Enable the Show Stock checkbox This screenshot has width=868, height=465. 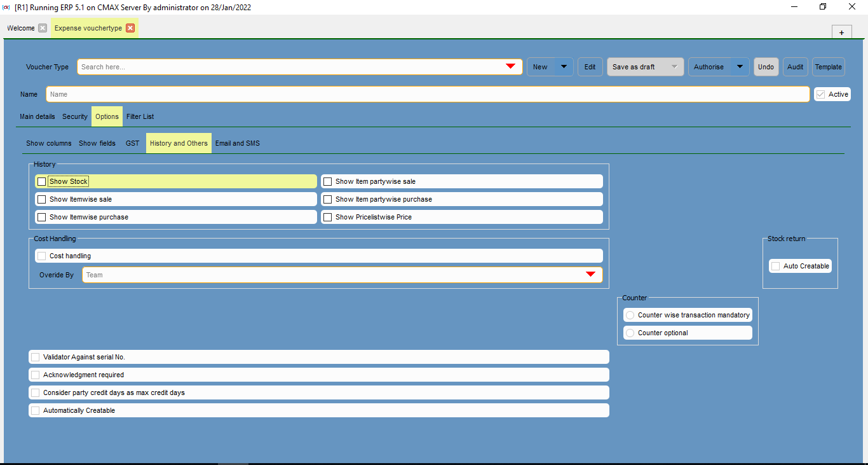(x=42, y=181)
